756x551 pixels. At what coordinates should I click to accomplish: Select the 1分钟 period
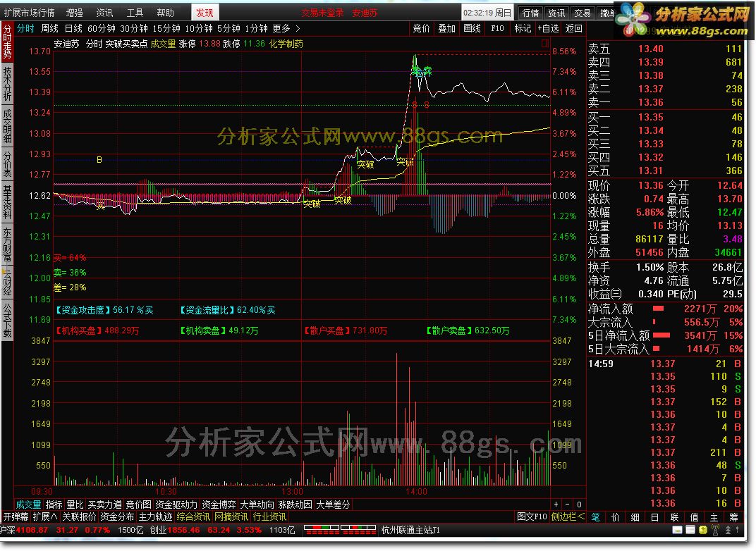256,28
